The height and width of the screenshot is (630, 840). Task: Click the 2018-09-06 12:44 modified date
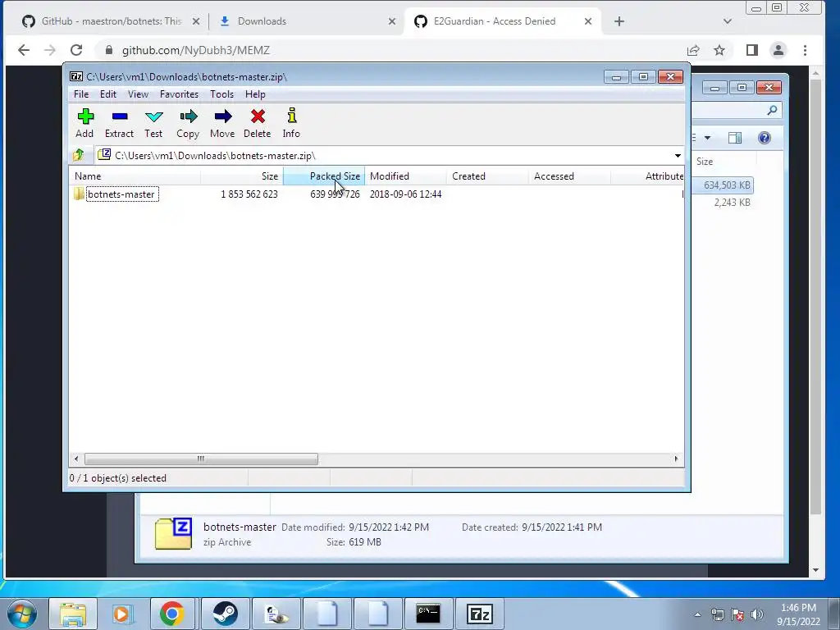405,194
